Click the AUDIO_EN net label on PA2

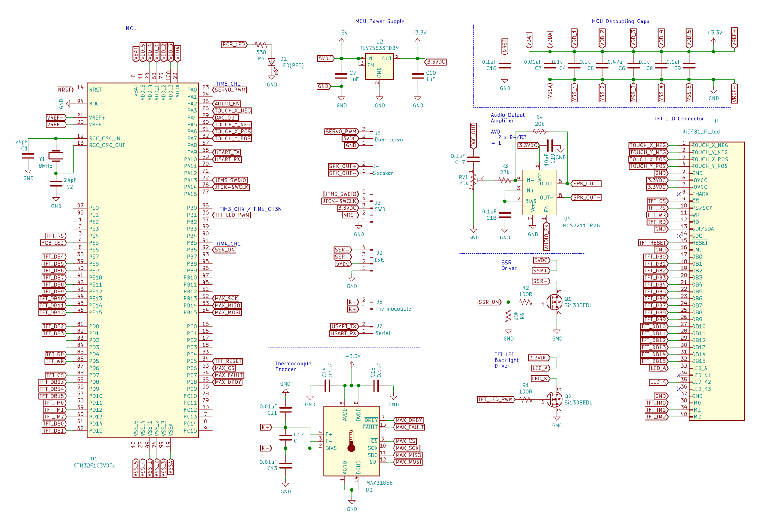click(x=227, y=104)
